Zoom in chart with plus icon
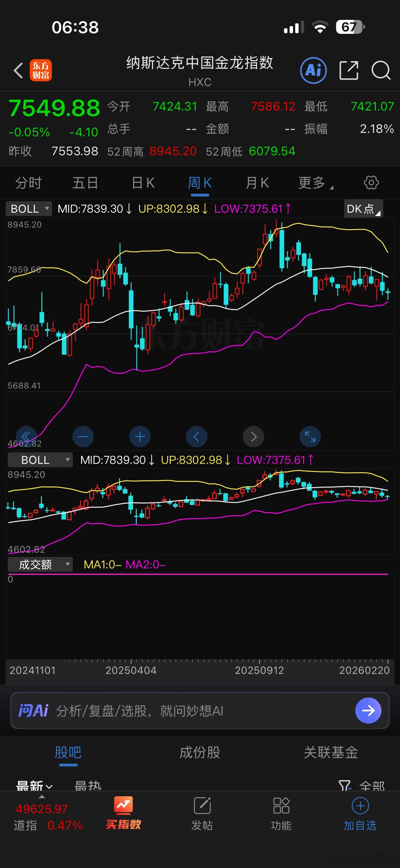Viewport: 400px width, 868px height. [x=140, y=437]
